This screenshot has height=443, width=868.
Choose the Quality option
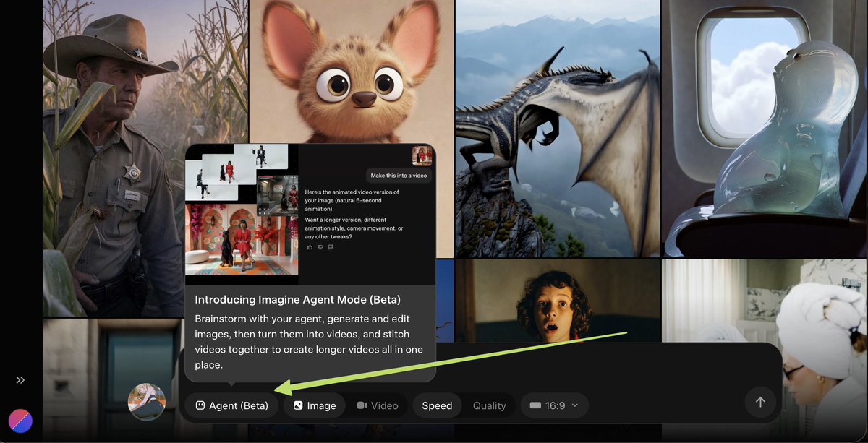point(489,405)
